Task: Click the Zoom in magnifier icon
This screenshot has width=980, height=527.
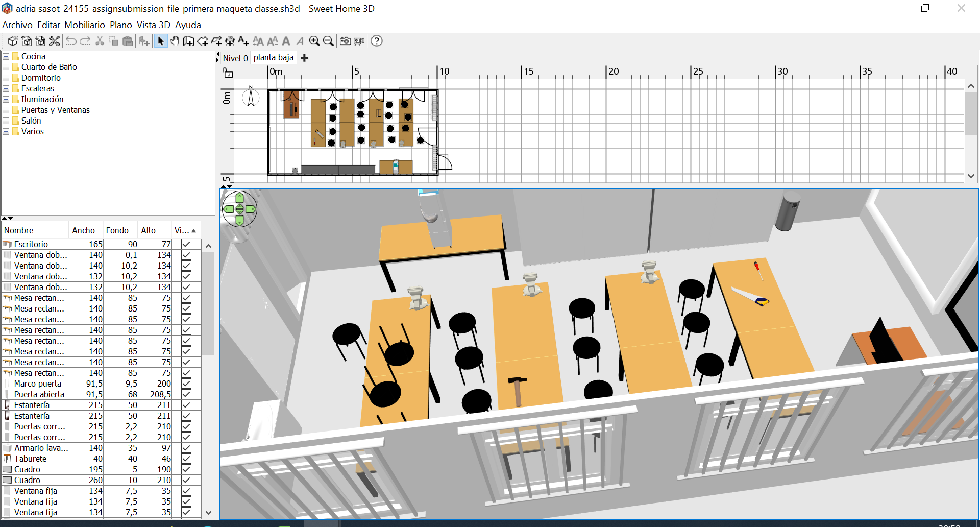Action: (x=314, y=41)
